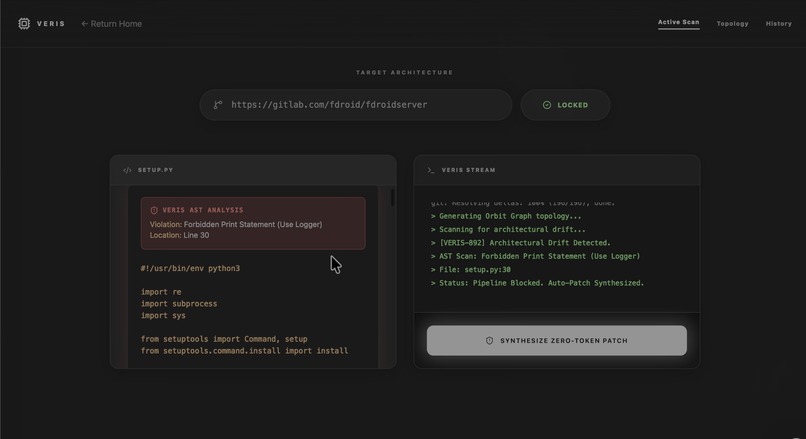Screen dimensions: 806x439
Task: Click the Generating Orbit Graph topology log line
Action: (x=506, y=216)
